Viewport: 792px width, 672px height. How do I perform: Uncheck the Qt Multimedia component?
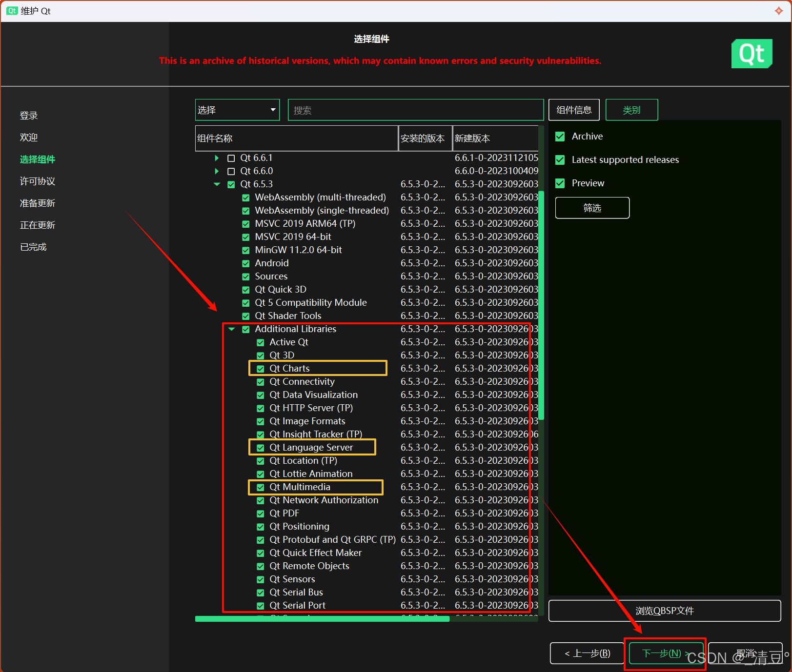coord(261,487)
